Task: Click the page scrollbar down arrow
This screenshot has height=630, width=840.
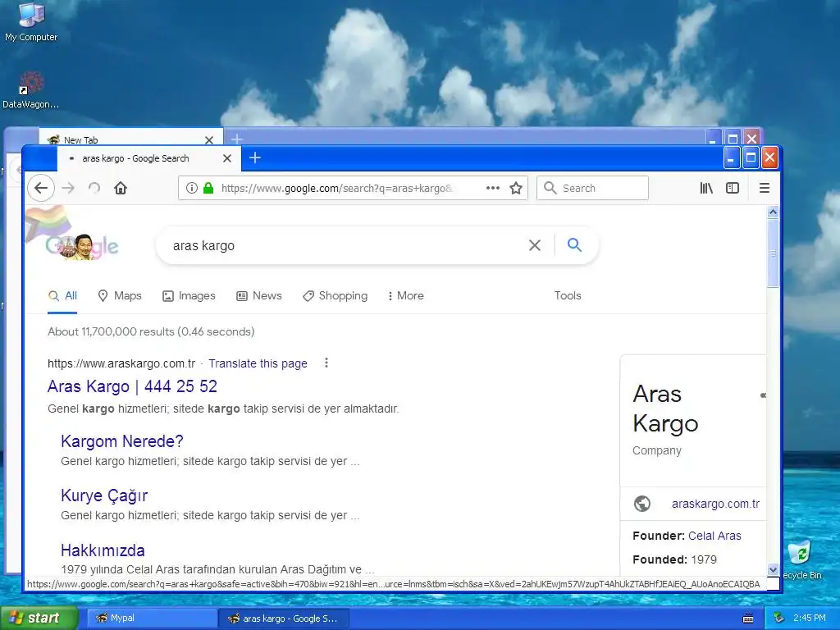Action: [773, 569]
